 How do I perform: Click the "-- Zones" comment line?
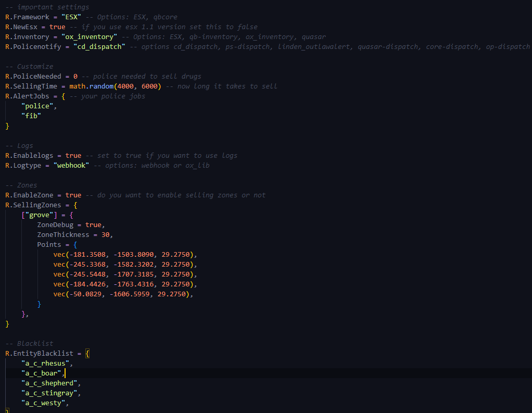coord(21,185)
